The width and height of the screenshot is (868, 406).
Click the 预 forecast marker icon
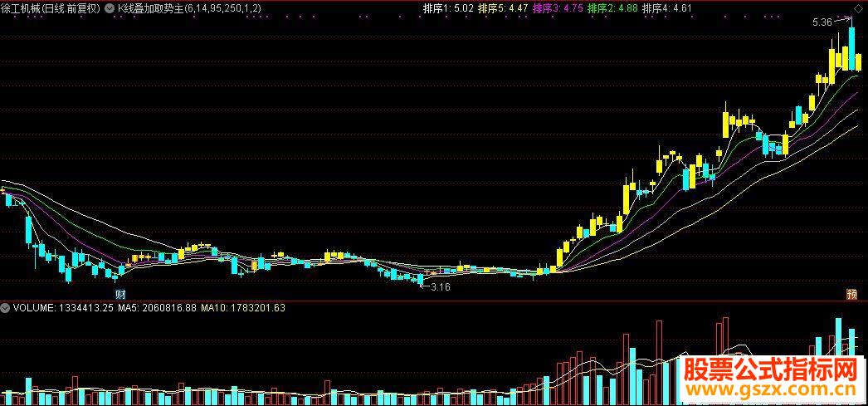click(x=853, y=294)
